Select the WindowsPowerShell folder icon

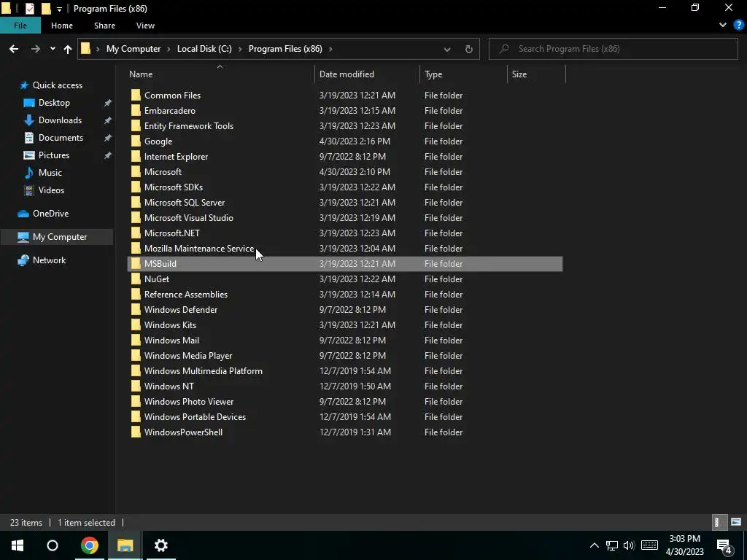coord(136,432)
